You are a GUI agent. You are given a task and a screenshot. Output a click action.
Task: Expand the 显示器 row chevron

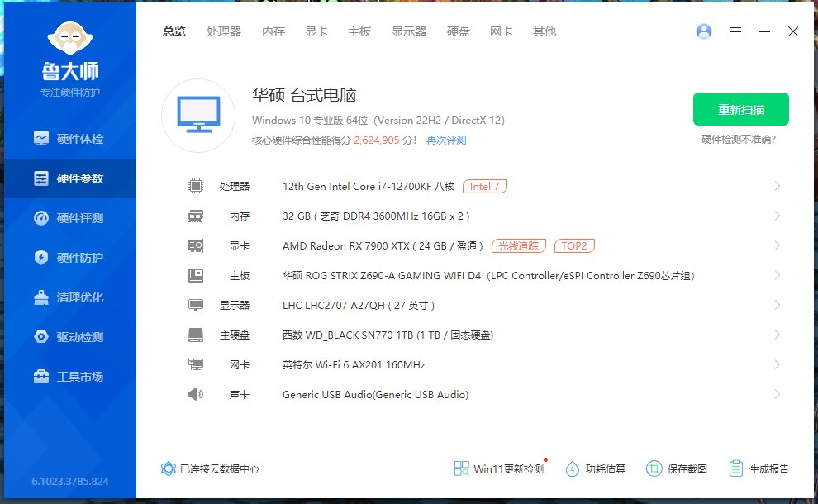click(778, 305)
